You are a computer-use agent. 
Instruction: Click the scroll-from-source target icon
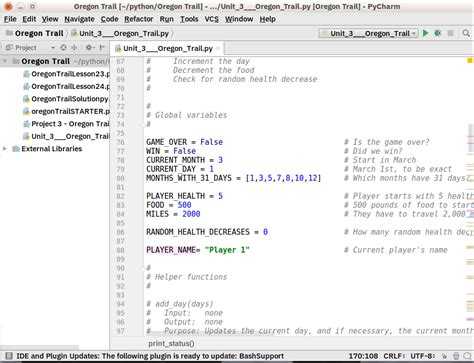(x=63, y=48)
